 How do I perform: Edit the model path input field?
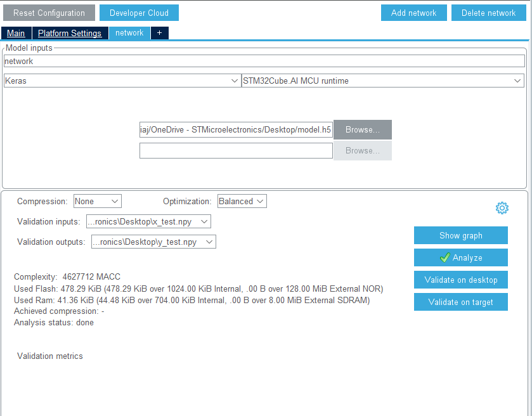click(x=236, y=129)
